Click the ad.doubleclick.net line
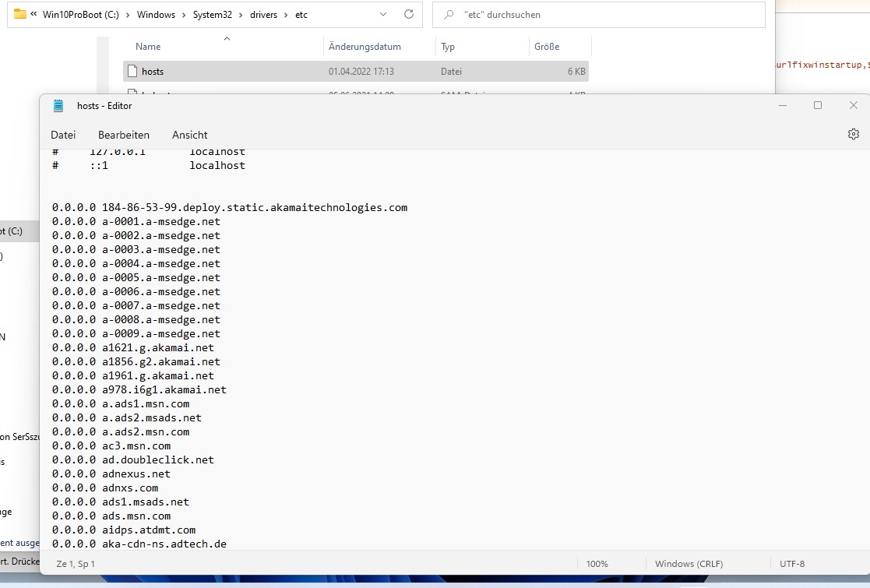 [x=133, y=459]
